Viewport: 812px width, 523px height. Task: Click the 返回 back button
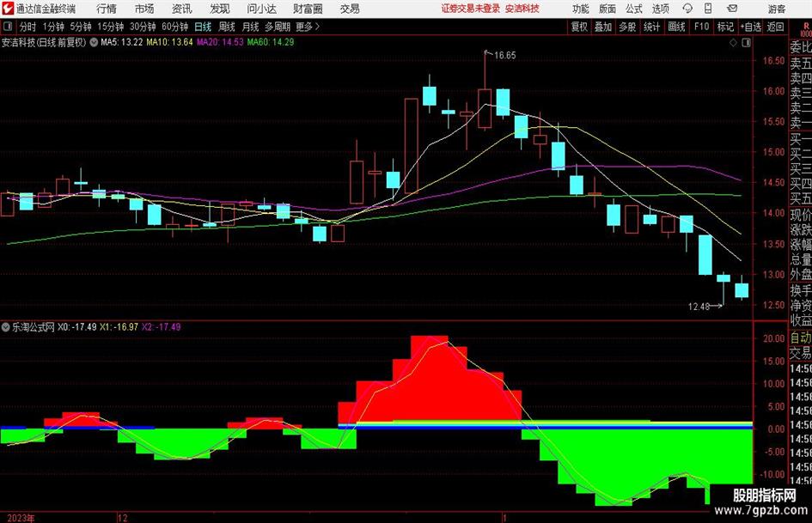(x=775, y=27)
